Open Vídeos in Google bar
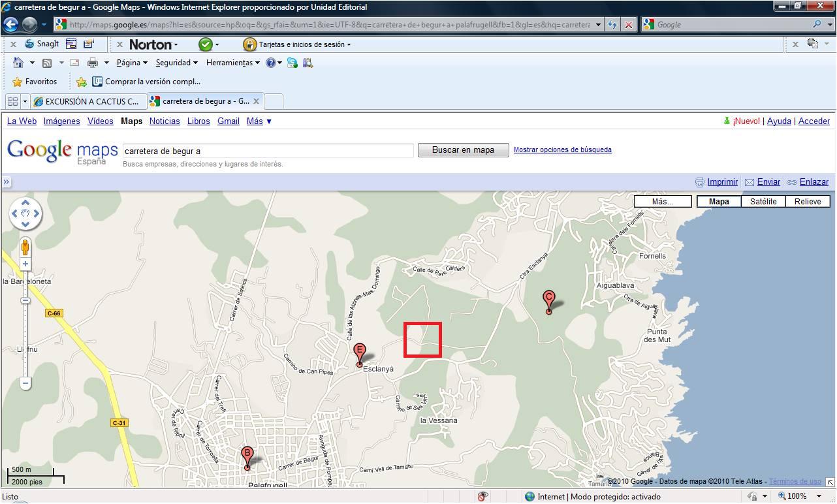Image resolution: width=837 pixels, height=504 pixels. (x=100, y=121)
